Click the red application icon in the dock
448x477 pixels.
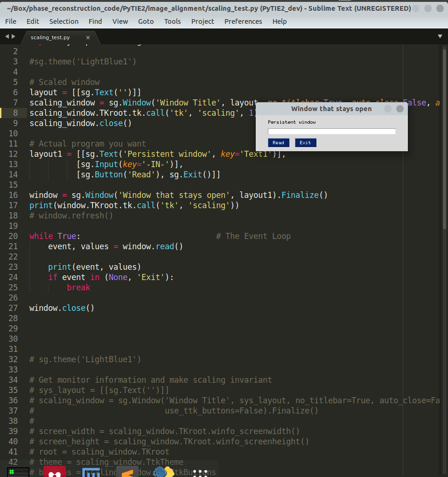[55, 472]
